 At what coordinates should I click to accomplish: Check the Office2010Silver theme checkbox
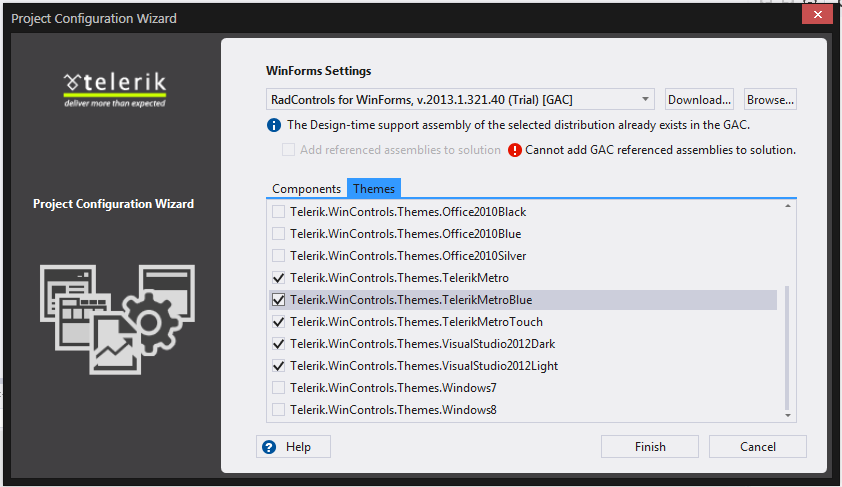click(x=278, y=256)
